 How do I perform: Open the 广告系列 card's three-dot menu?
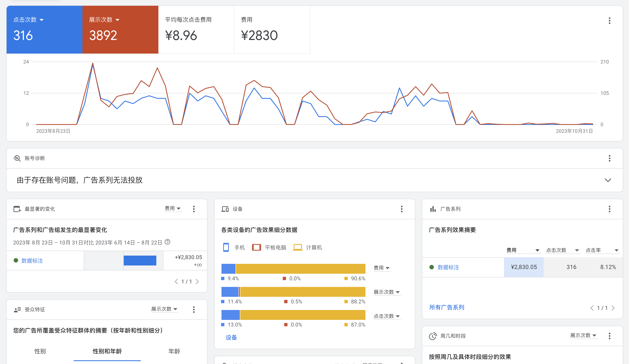(609, 209)
